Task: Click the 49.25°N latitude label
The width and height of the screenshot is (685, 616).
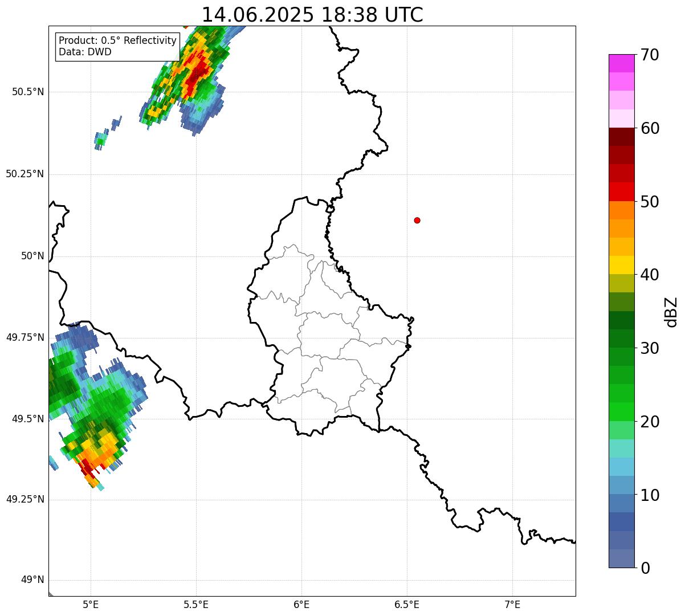Action: 25,500
